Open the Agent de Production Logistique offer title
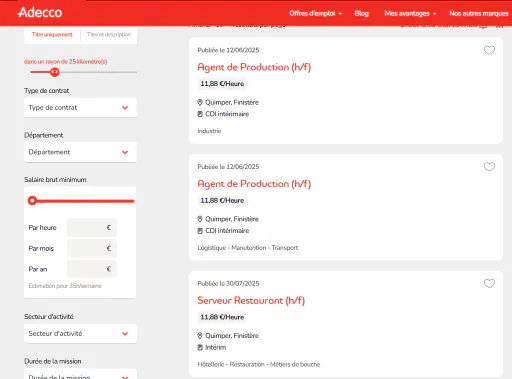 (254, 184)
